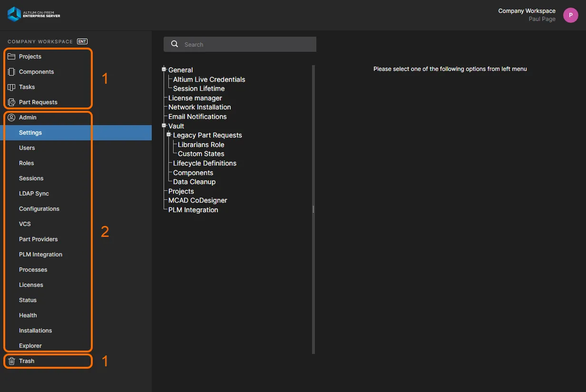Open Explorer admin page
The width and height of the screenshot is (586, 392).
pos(30,346)
